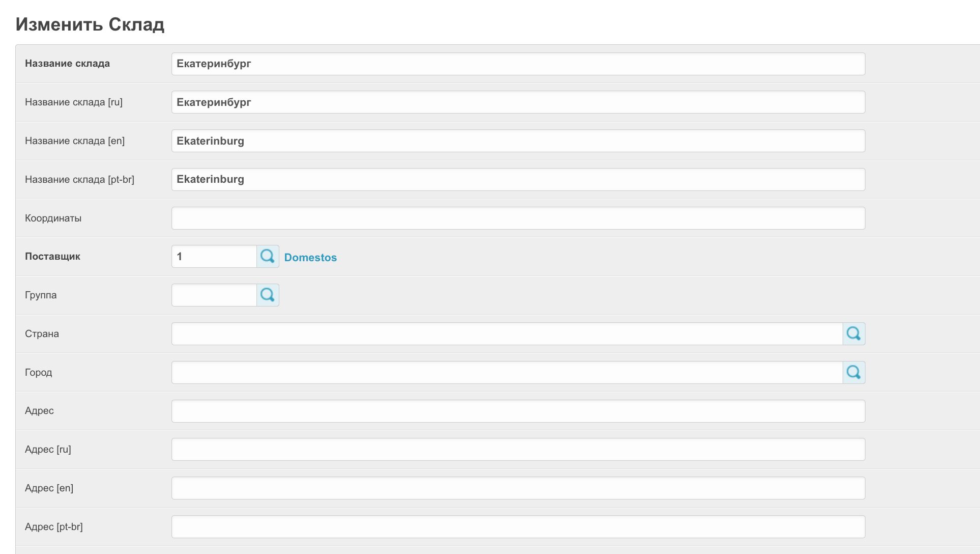Screen dimensions: 980x554
Task: Click the Название склада input field
Action: [518, 64]
